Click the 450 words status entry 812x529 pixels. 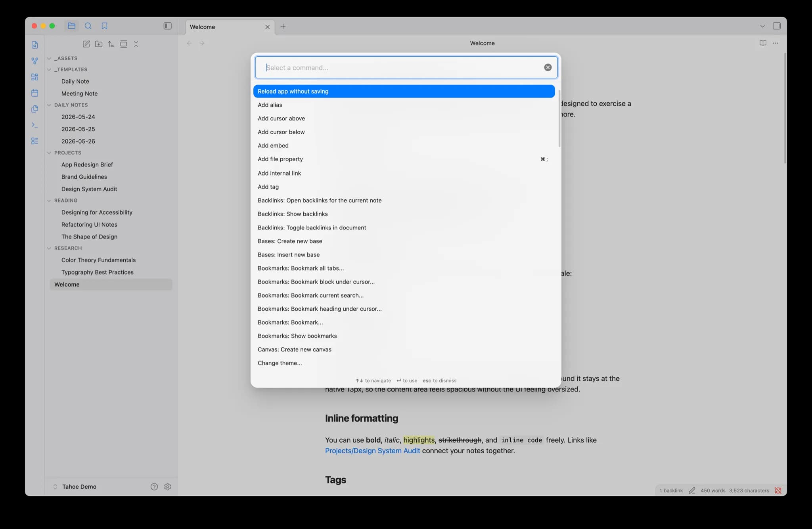click(712, 491)
